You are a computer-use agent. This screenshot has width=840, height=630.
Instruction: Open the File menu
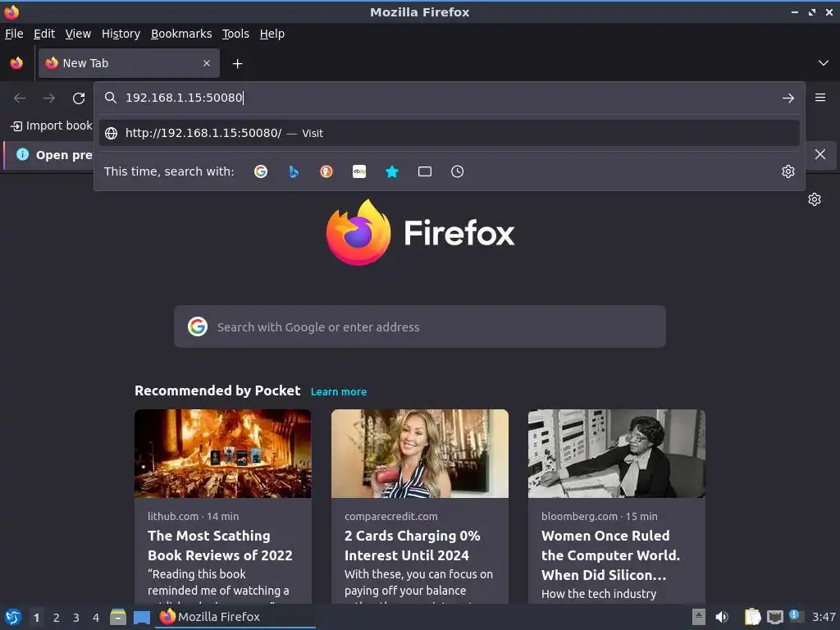tap(14, 34)
